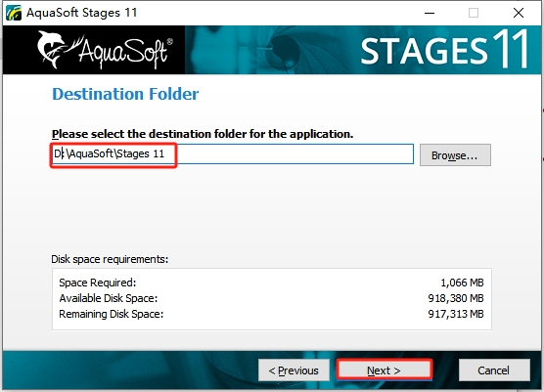
Task: Click the destination folder path field
Action: click(x=233, y=153)
